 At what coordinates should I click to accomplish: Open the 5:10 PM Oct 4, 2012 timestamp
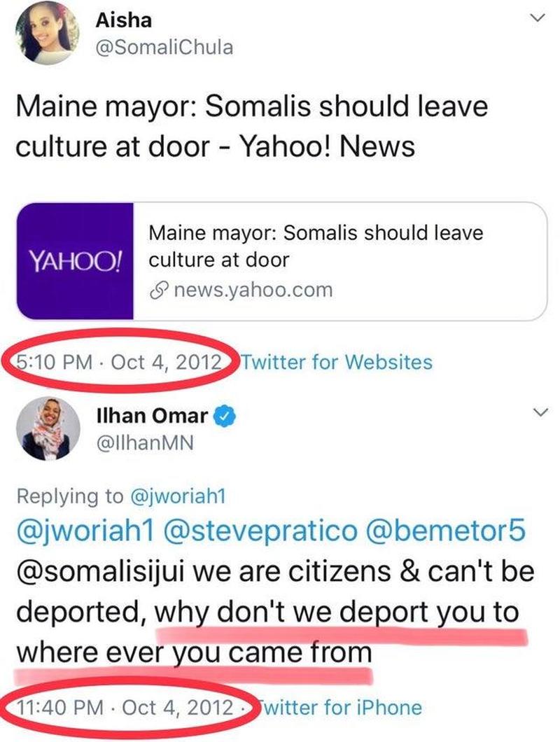[119, 362]
